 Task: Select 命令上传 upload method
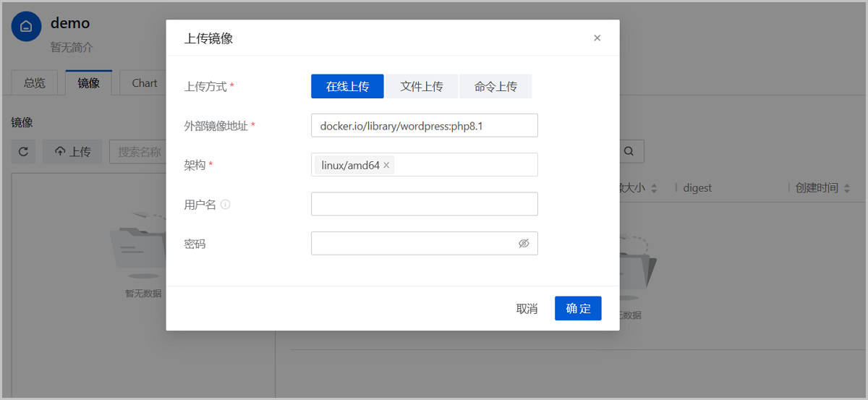(495, 87)
